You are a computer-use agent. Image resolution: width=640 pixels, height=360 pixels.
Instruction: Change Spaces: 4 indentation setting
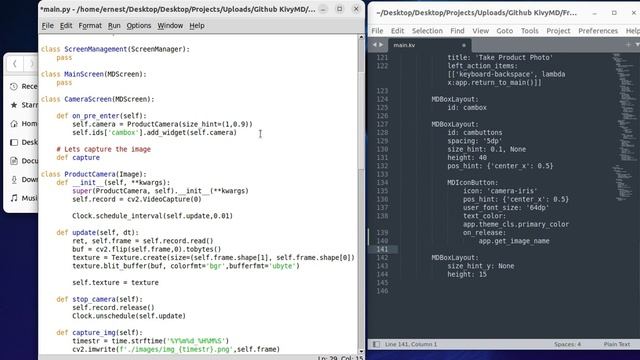coord(567,344)
